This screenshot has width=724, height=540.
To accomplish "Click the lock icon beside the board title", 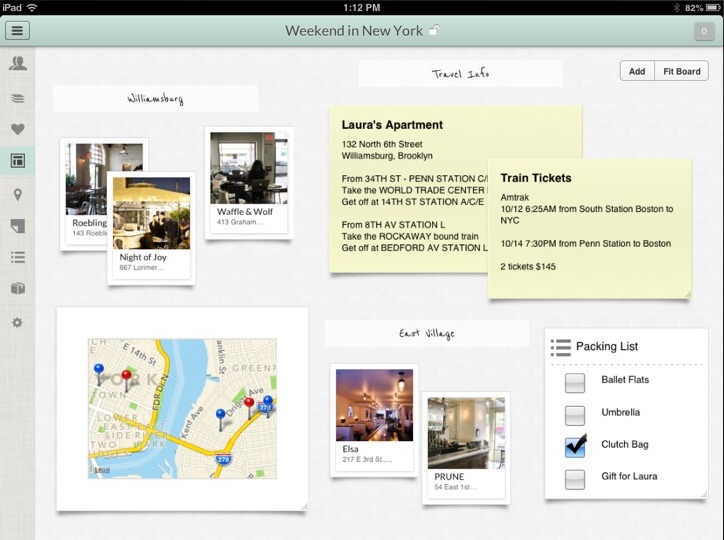I will [x=433, y=31].
